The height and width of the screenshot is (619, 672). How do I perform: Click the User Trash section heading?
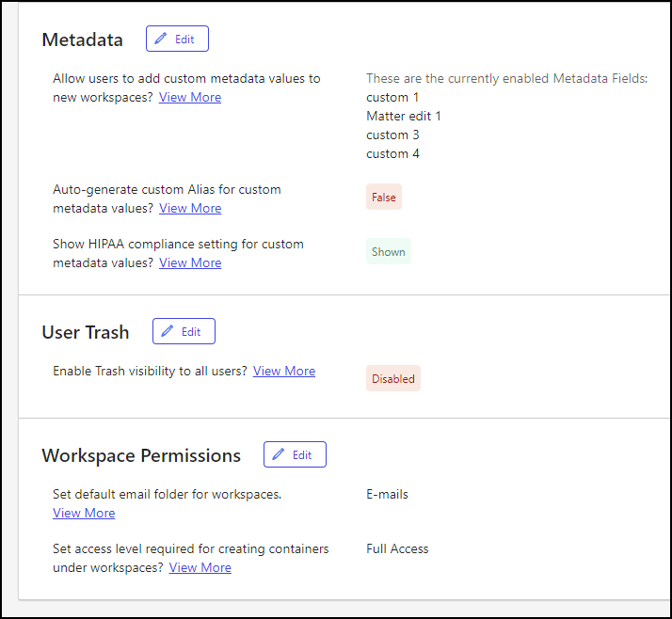(86, 332)
